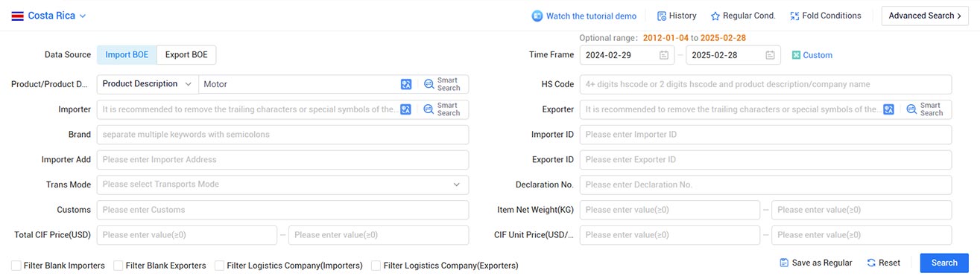Select the Import BOE tab
Image resolution: width=980 pixels, height=279 pixels.
[127, 54]
